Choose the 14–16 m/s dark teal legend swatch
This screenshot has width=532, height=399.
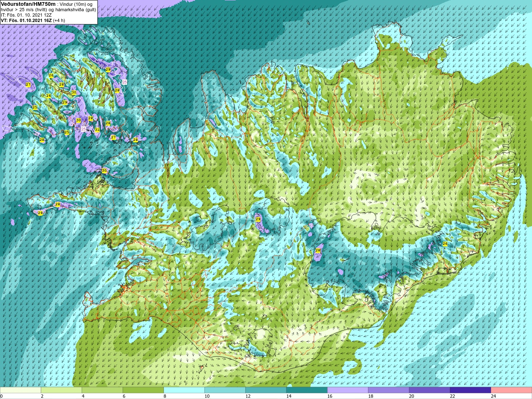307,390
